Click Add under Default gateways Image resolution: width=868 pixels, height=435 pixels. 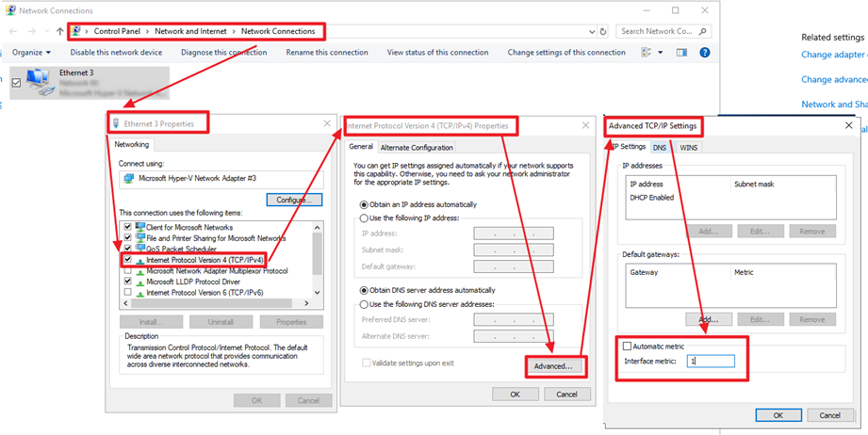tap(709, 319)
